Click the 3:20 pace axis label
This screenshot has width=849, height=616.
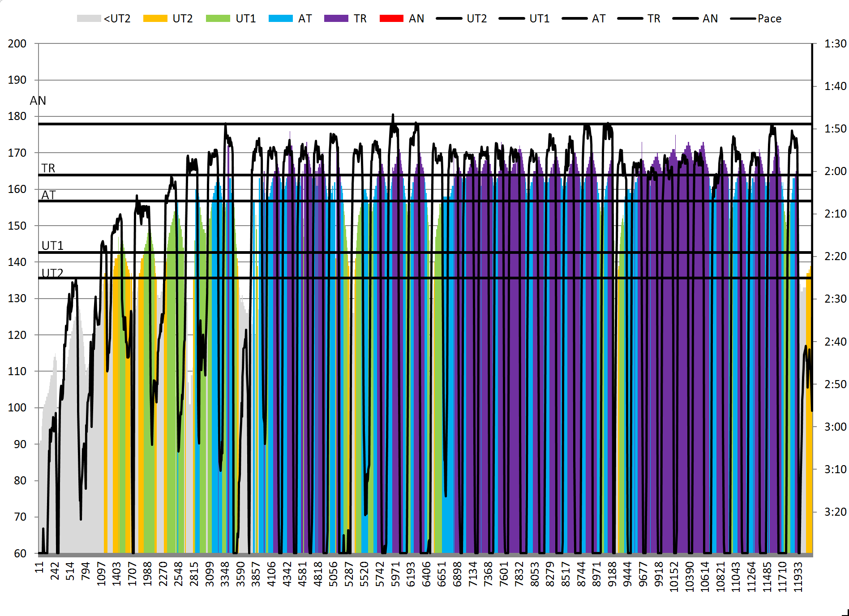(835, 512)
